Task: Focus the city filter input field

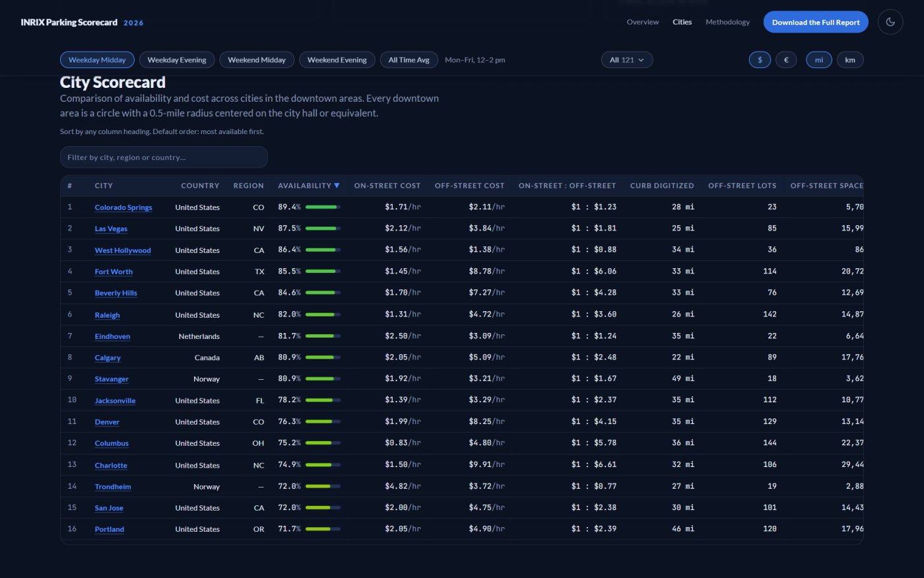Action: click(164, 157)
